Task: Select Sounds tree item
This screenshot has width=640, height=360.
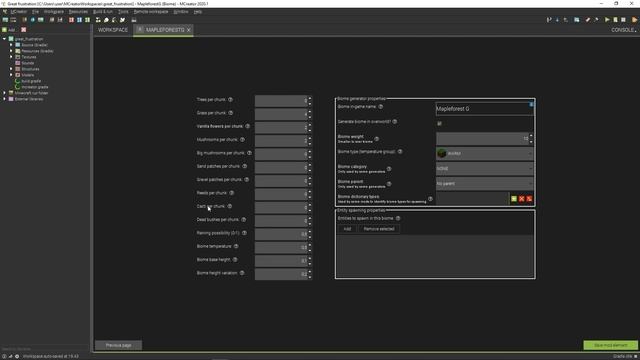Action: pos(28,63)
